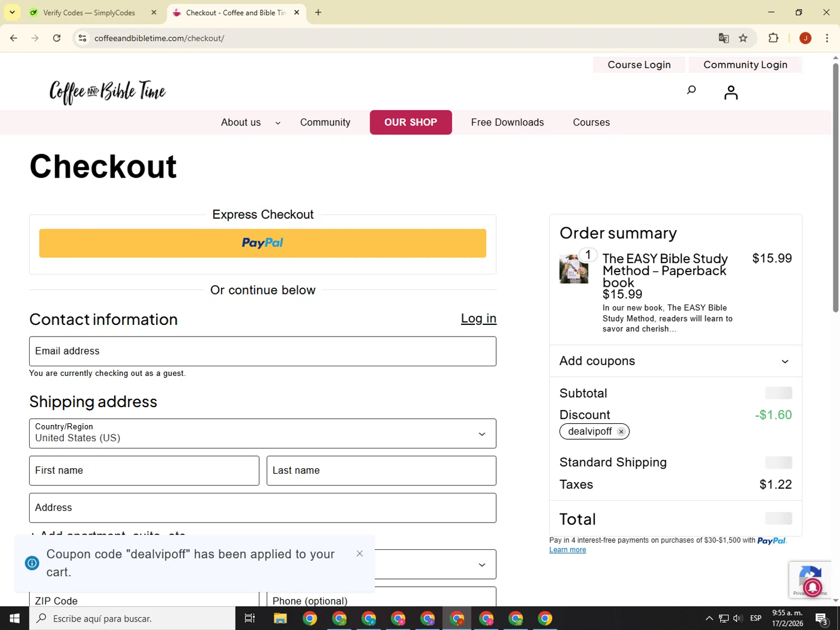840x630 pixels.
Task: Click the reCAPTCHA badge
Action: [810, 580]
